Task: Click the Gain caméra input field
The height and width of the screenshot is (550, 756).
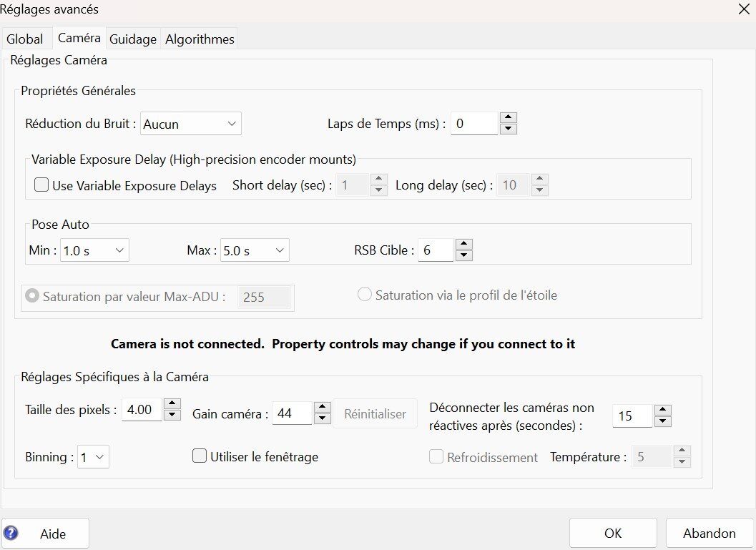Action: pos(292,413)
